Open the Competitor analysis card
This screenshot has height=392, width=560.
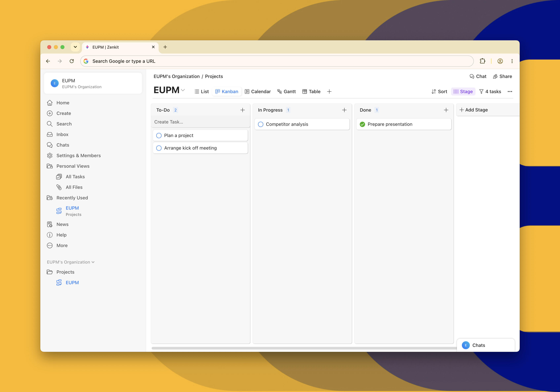click(x=302, y=124)
